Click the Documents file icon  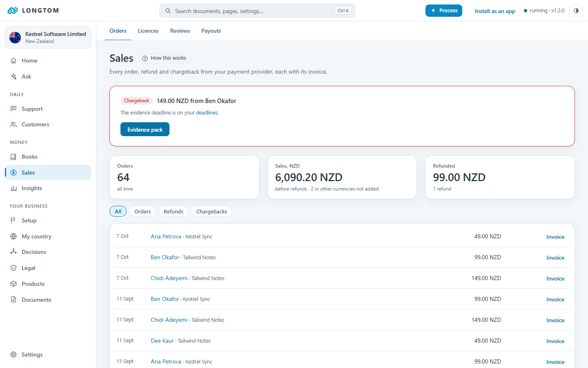point(13,300)
